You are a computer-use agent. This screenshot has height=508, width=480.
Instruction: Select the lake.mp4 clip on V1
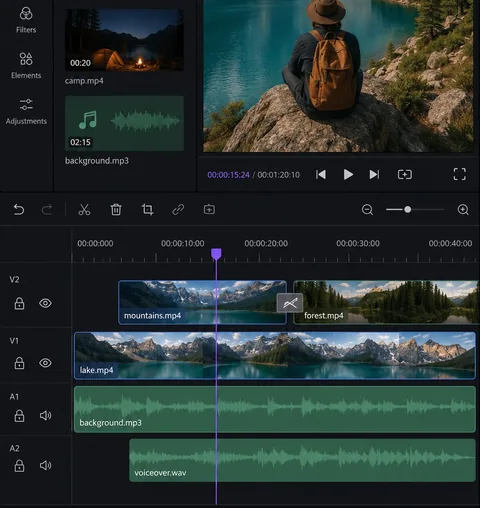tap(275, 356)
